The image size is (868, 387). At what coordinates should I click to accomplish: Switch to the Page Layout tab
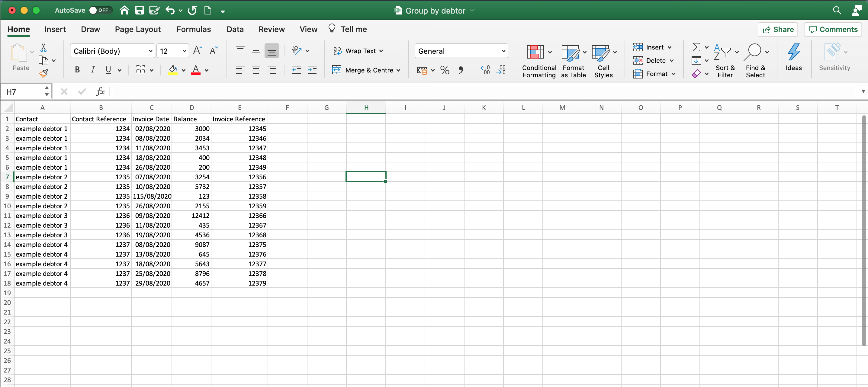(x=137, y=29)
